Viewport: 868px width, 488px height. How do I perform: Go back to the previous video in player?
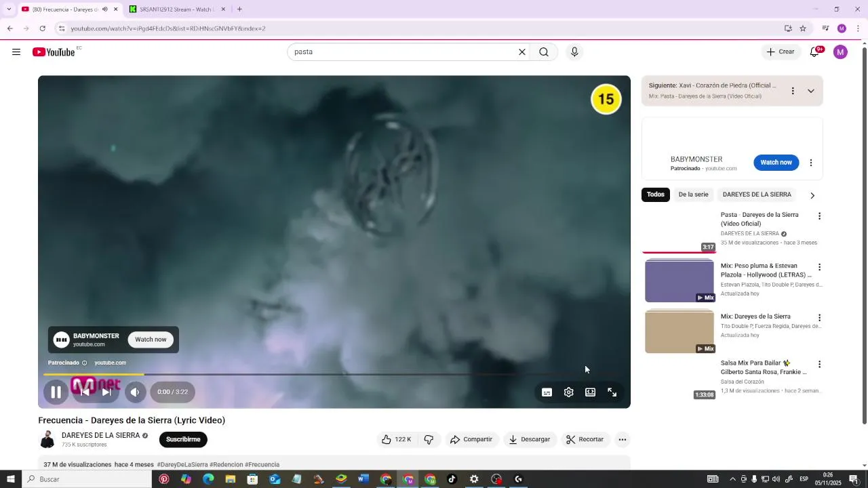[85, 392]
